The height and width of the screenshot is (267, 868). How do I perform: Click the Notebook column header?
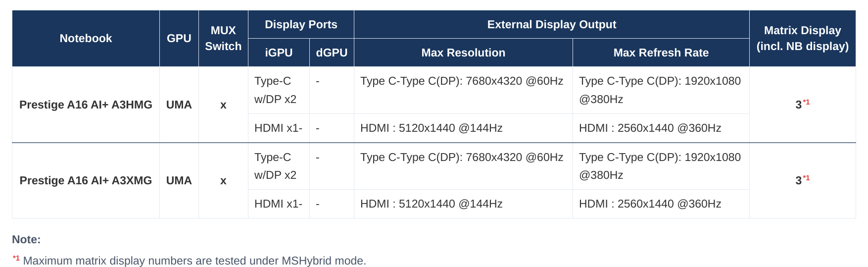[x=86, y=38]
